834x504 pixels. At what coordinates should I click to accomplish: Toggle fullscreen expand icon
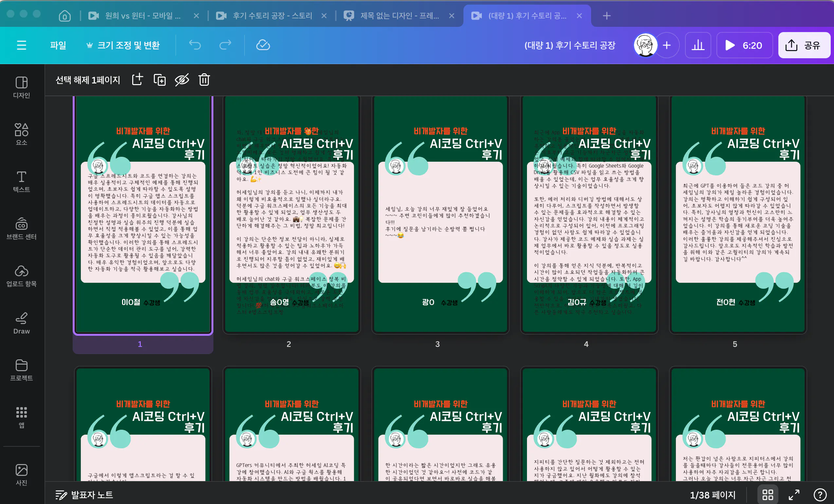click(x=794, y=495)
